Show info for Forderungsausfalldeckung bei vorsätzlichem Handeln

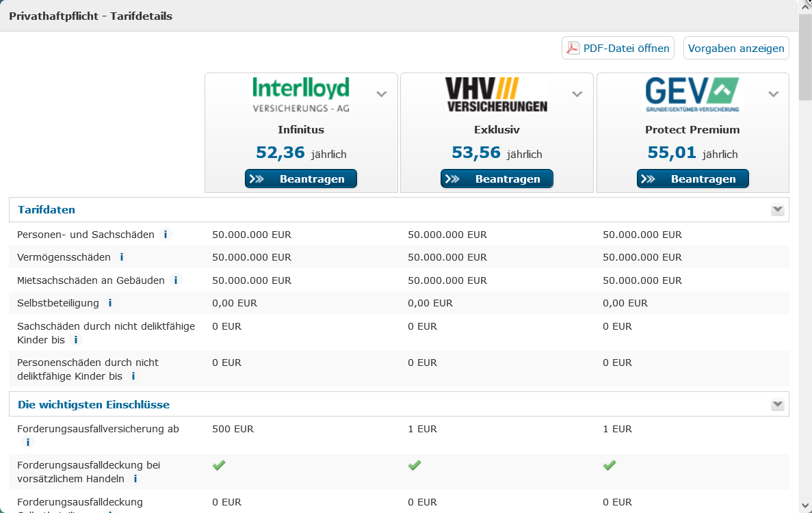coord(135,478)
